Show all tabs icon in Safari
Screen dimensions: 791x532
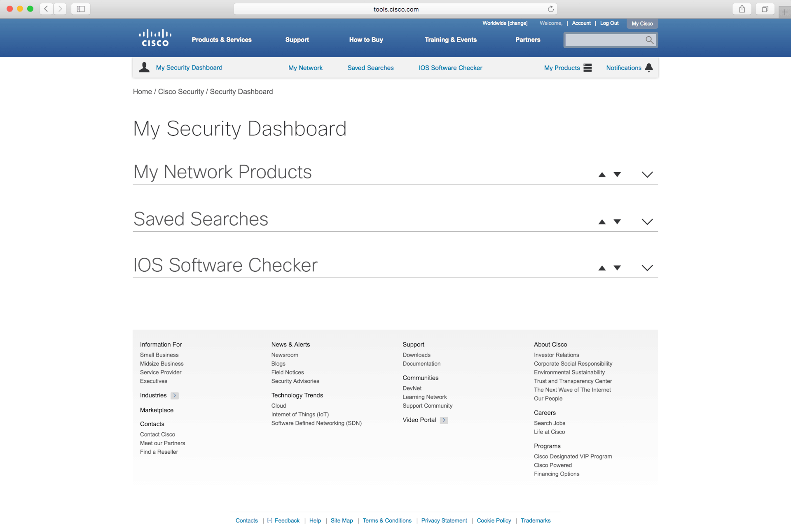pos(765,9)
